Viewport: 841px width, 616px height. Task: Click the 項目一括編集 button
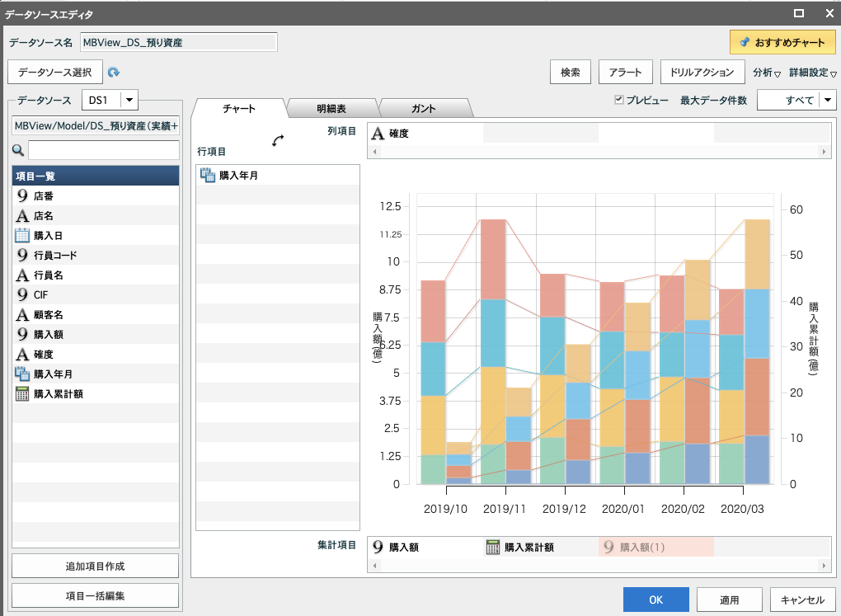pyautogui.click(x=95, y=595)
